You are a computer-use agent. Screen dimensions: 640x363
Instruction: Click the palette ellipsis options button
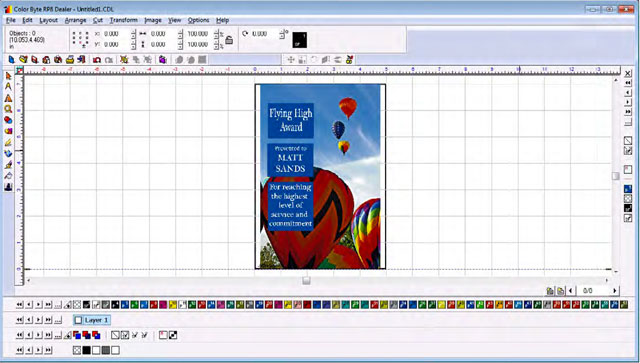tap(58, 305)
